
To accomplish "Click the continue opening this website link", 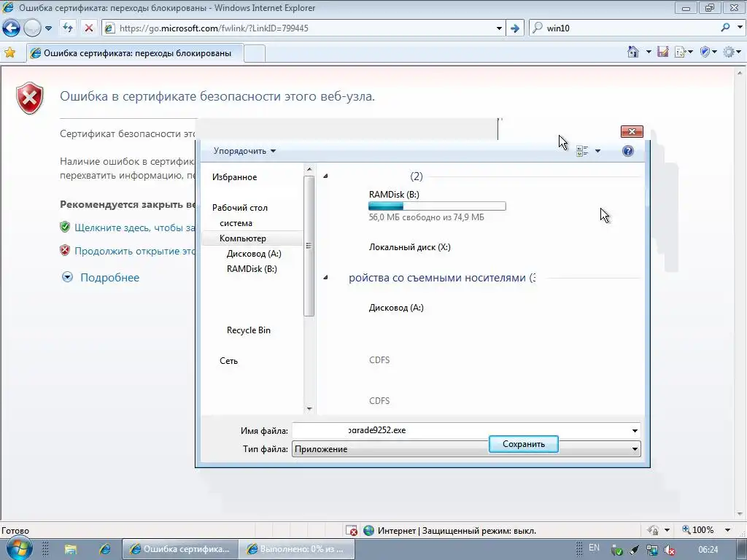I will (135, 251).
